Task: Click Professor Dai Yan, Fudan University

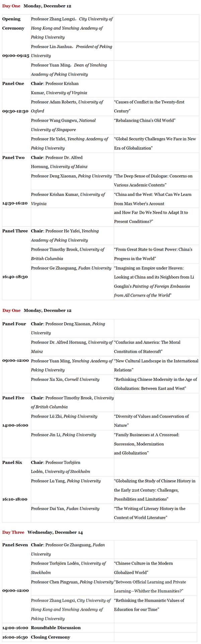Action: [65, 508]
